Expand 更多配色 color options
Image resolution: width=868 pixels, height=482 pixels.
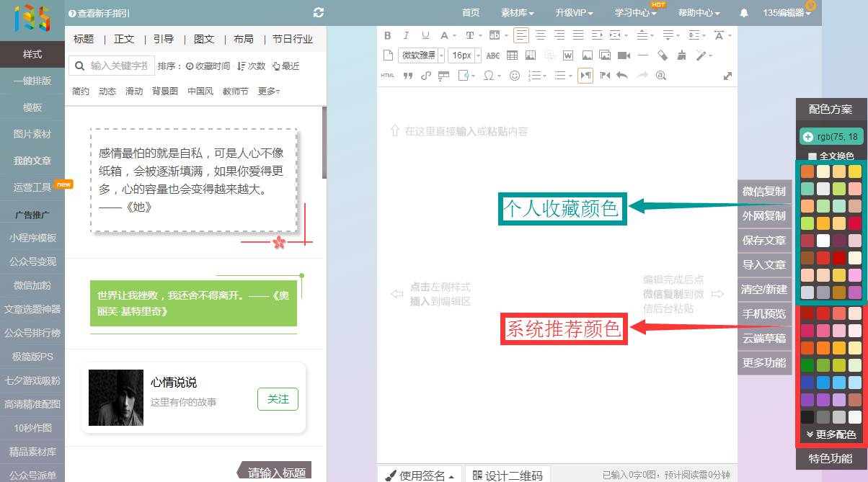831,434
